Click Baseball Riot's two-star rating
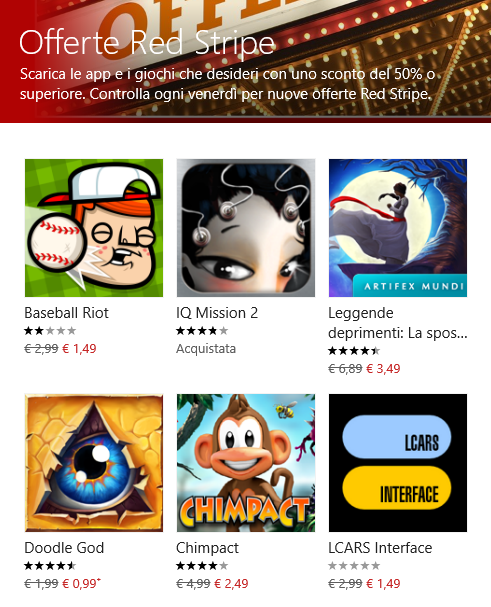The height and width of the screenshot is (607, 491). point(50,331)
